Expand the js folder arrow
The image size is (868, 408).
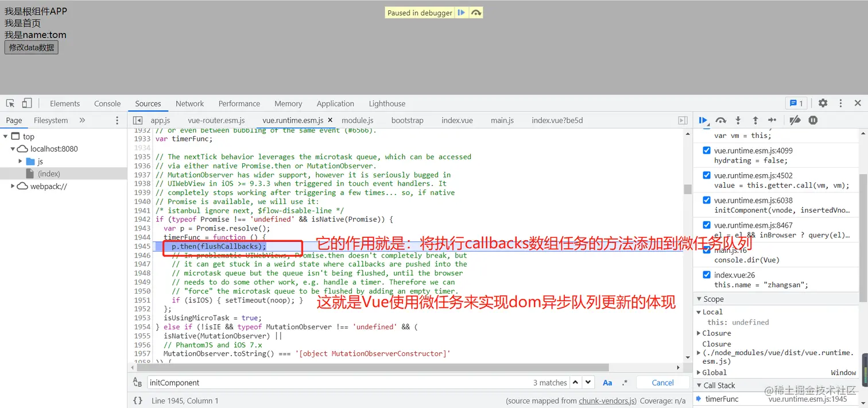(x=21, y=161)
